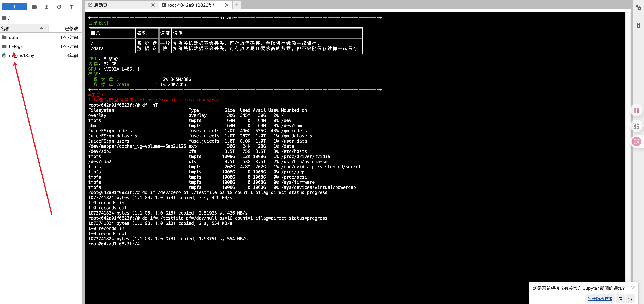The image size is (644, 304).
Task: Open the dp_res18.py file
Action: [21, 56]
